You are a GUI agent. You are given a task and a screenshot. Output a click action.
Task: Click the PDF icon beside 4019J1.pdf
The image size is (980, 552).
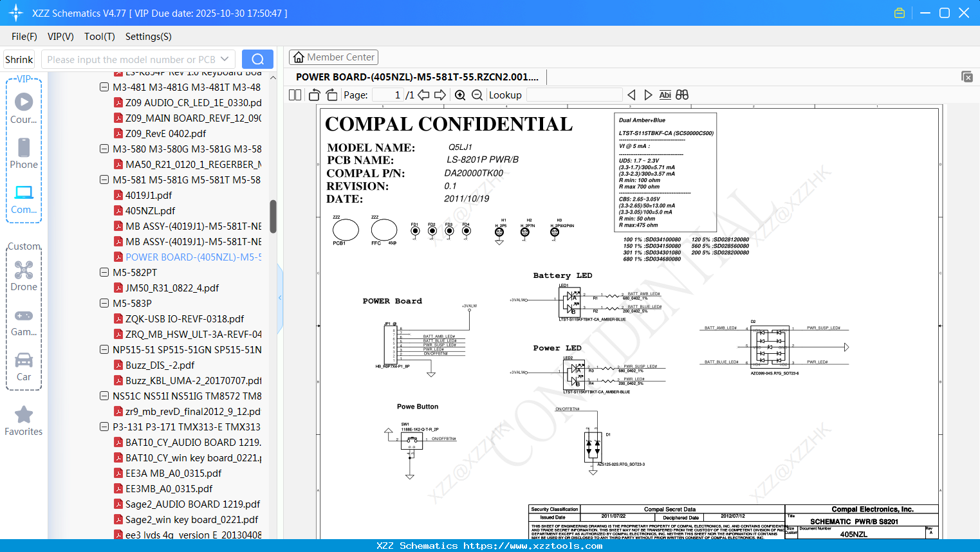pos(118,195)
